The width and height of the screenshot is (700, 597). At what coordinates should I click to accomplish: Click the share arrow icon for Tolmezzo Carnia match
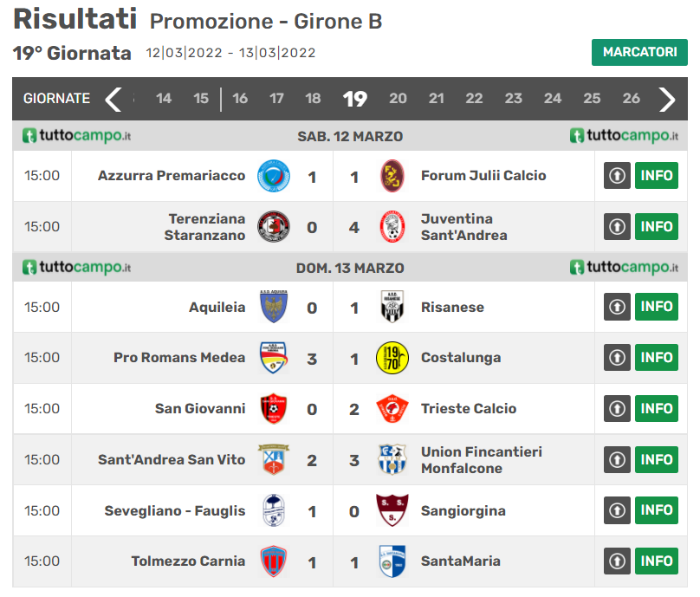(617, 561)
